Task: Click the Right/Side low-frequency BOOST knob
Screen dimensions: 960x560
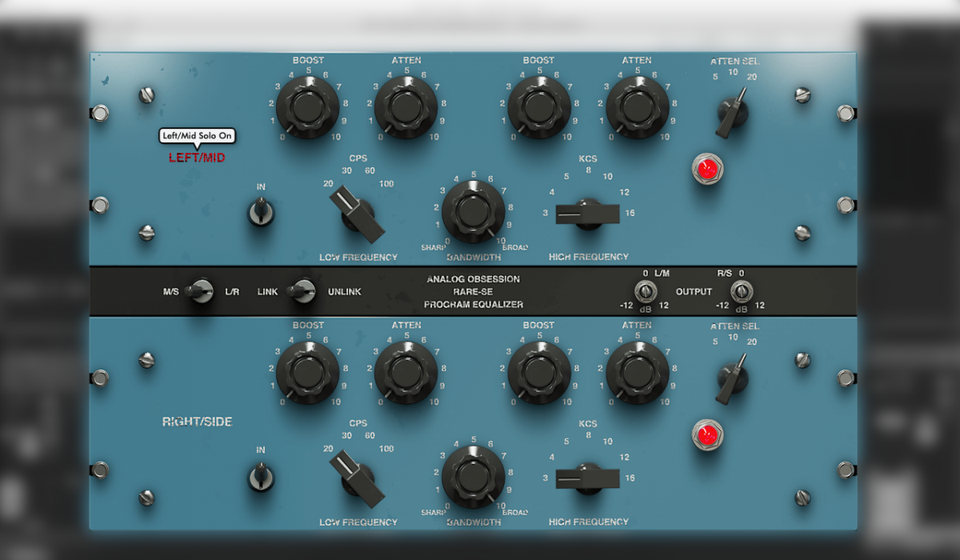Action: pos(307,372)
